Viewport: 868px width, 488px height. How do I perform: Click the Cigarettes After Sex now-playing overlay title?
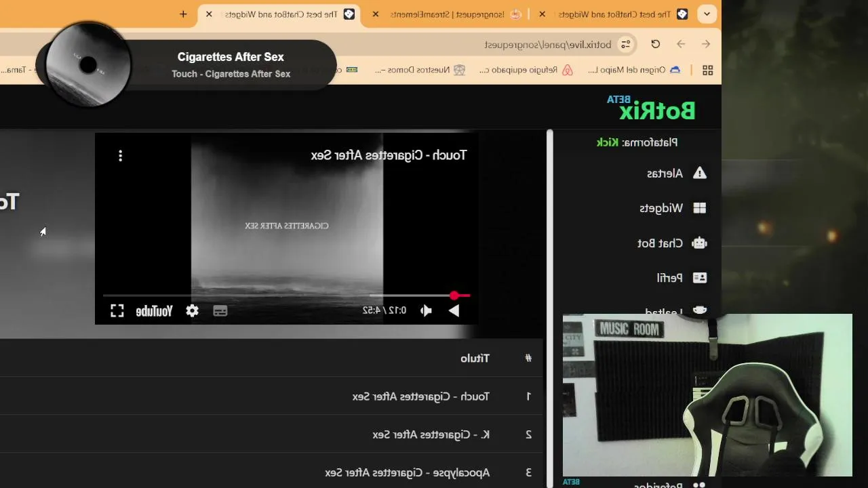pos(231,57)
